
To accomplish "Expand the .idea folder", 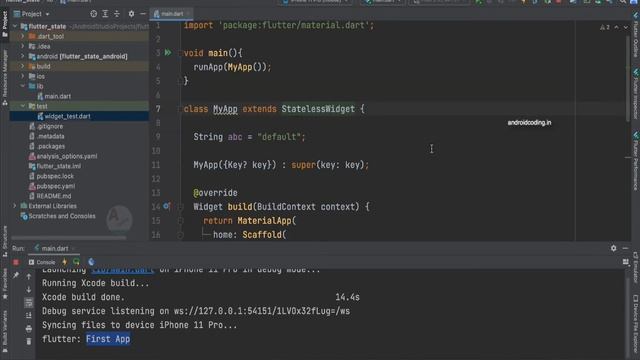I will click(x=22, y=46).
